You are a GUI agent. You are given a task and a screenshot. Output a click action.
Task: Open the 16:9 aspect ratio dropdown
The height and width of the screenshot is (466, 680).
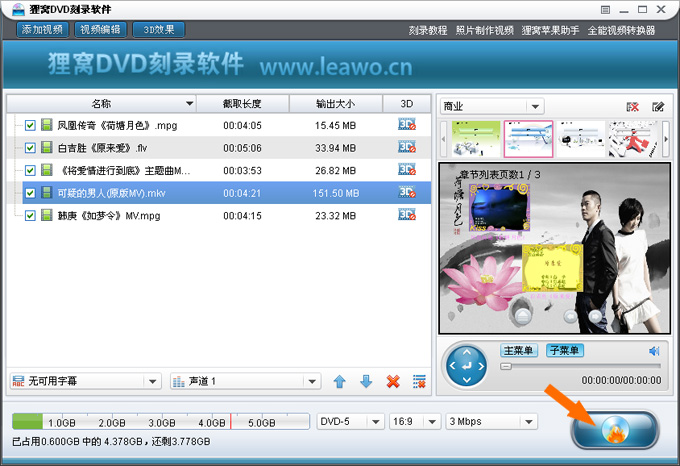pos(415,422)
